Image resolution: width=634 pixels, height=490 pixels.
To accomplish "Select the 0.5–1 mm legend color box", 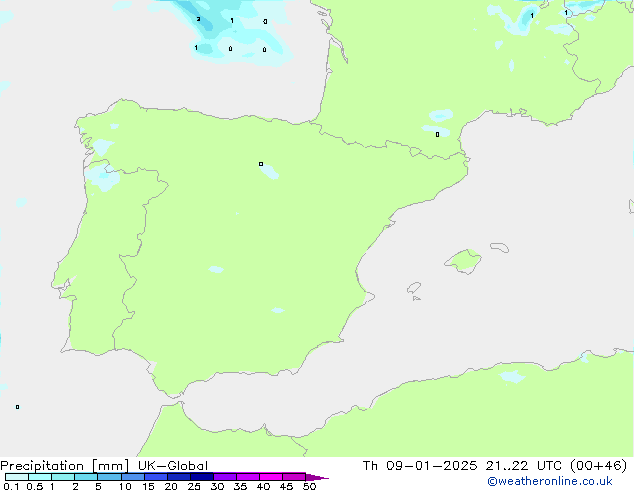I will [40, 477].
